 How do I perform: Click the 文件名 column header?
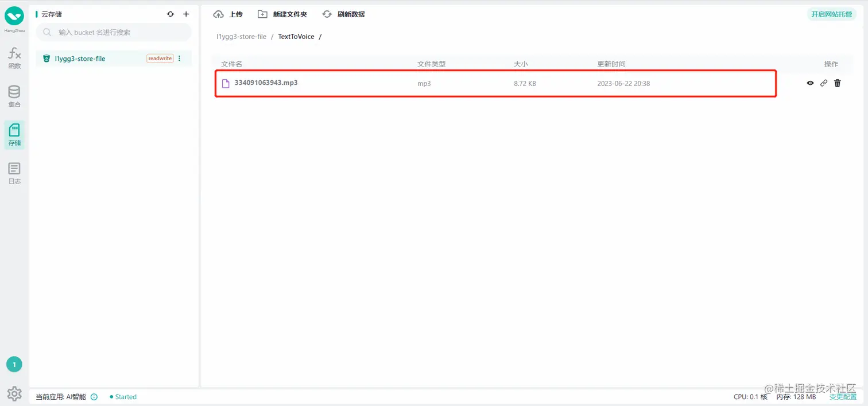[x=232, y=64]
